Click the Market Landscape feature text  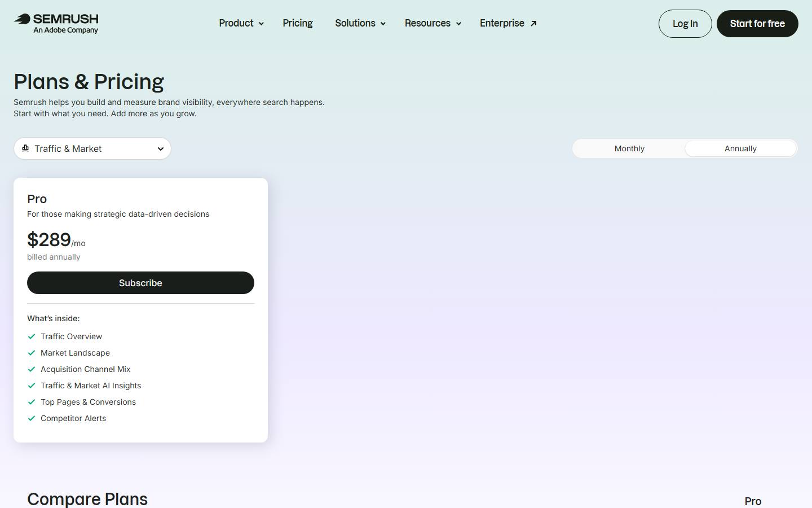pyautogui.click(x=75, y=353)
